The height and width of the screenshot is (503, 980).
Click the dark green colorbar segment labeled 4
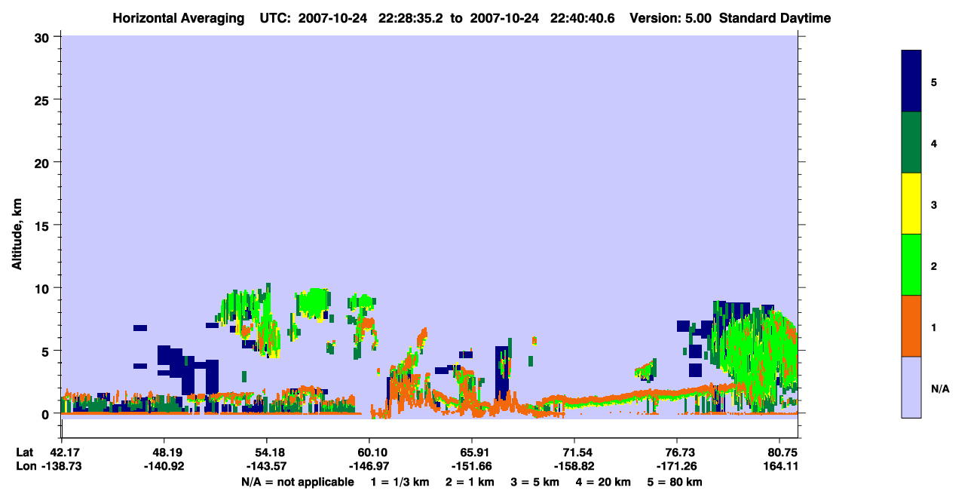(x=911, y=143)
